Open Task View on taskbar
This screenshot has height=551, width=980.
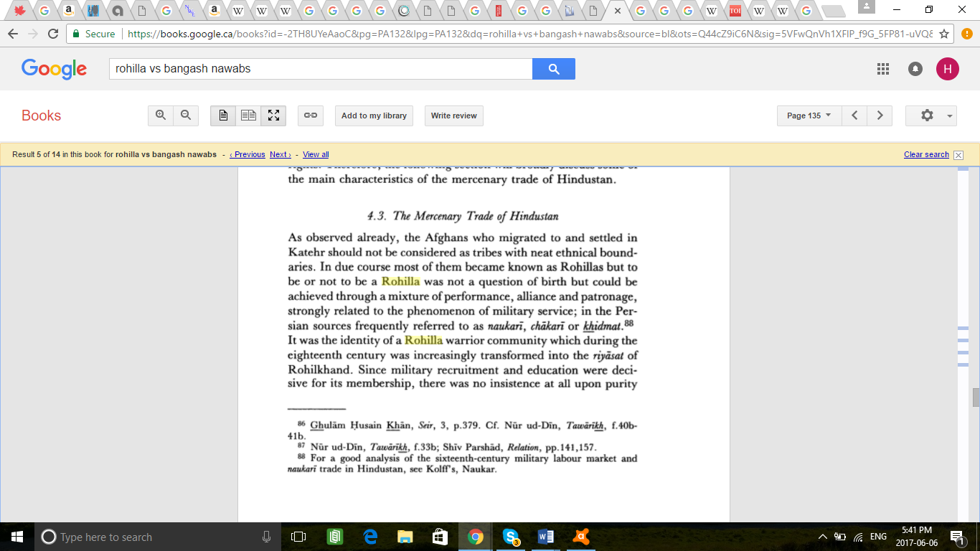click(x=298, y=537)
